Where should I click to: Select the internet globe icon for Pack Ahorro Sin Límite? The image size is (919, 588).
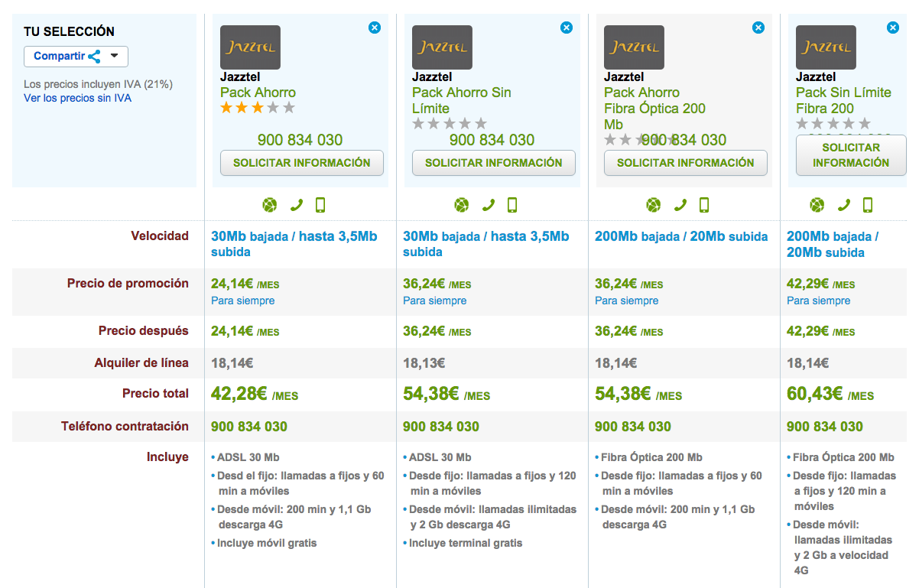click(461, 205)
